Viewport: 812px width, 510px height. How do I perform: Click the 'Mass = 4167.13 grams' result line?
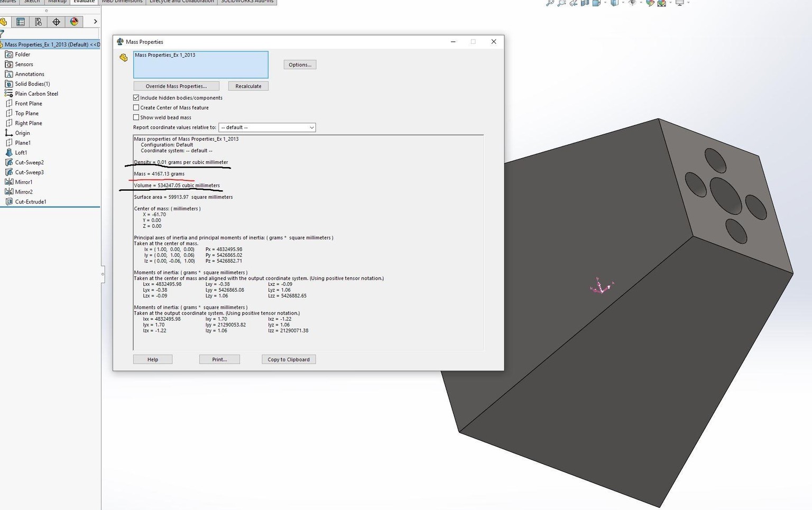coord(159,174)
